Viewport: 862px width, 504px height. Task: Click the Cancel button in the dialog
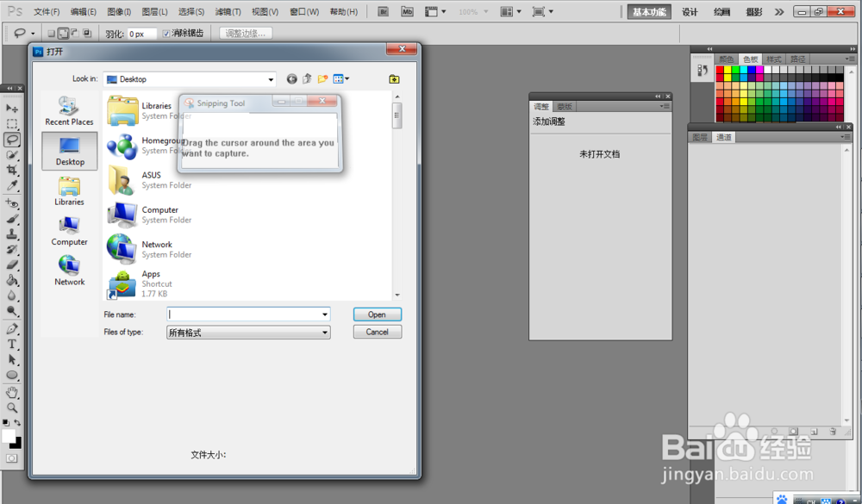pyautogui.click(x=378, y=332)
